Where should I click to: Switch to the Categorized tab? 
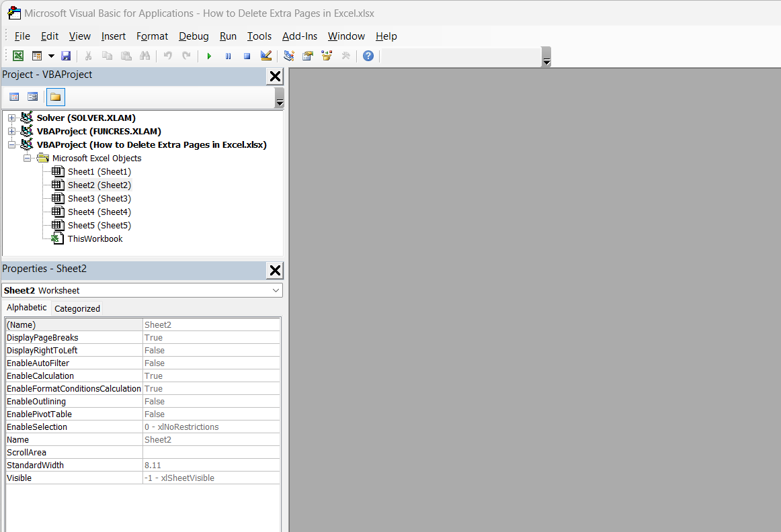pyautogui.click(x=77, y=308)
